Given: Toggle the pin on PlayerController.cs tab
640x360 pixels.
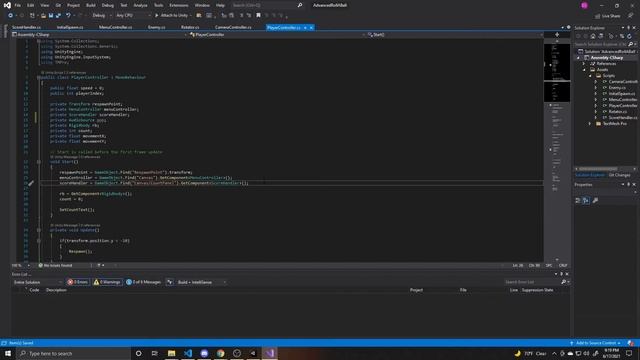Looking at the screenshot, I should click(x=305, y=28).
